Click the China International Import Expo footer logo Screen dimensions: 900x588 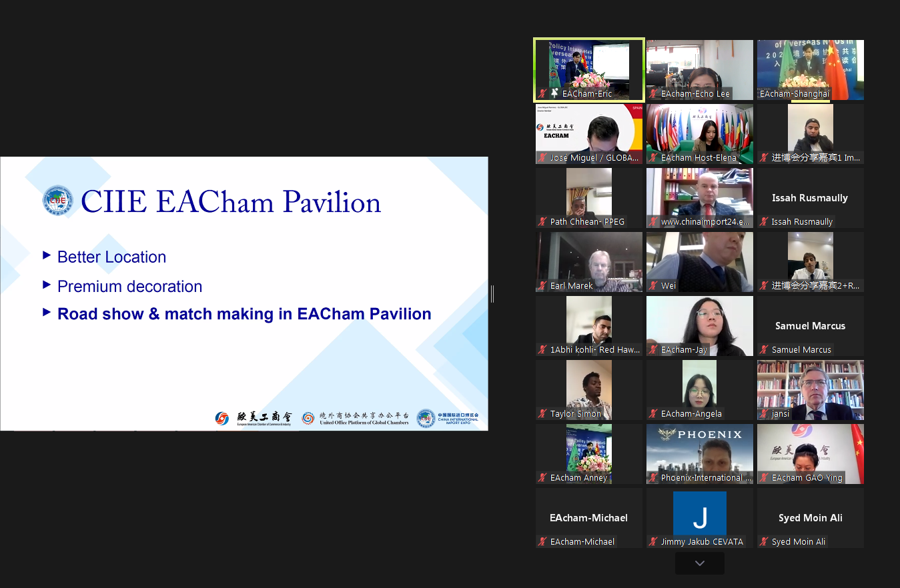point(448,418)
